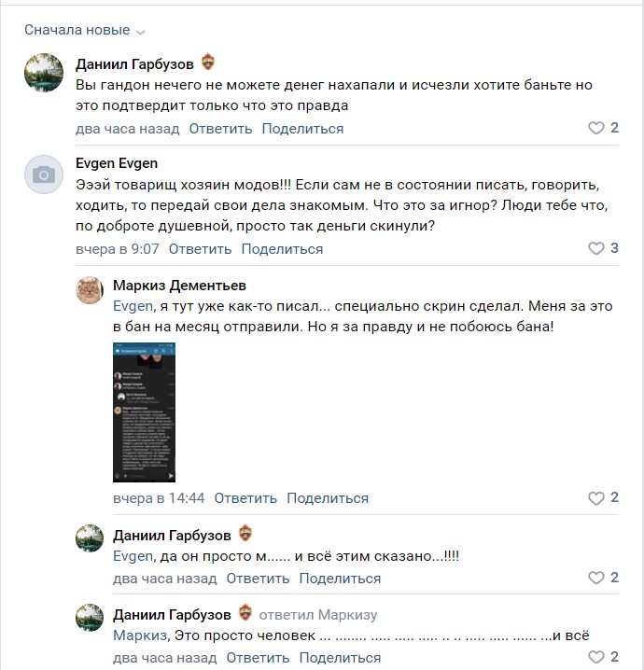Share Даниил Гарбузов's top comment via 'Поделиться'
Viewport: 644px width, 670px height.
pos(302,129)
